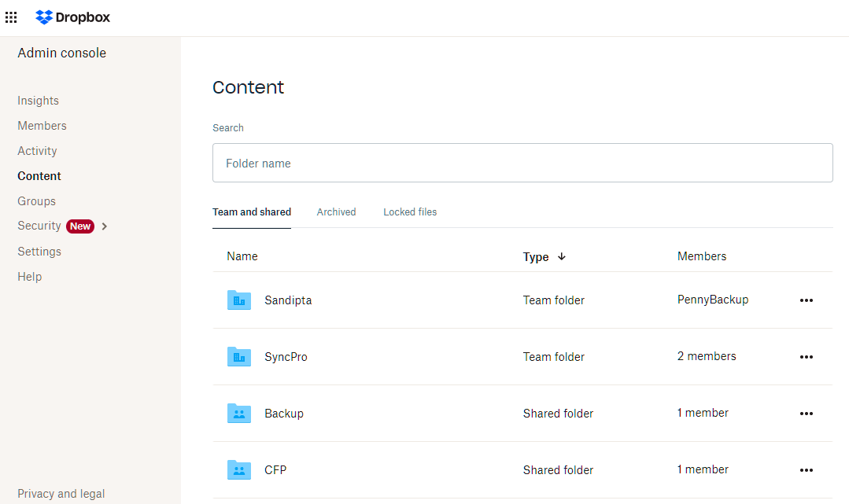
Task: Click the Dropbox logo
Action: point(73,17)
